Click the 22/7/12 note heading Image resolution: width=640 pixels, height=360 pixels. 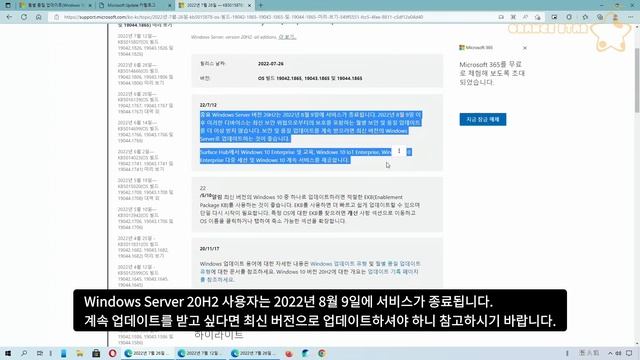[x=208, y=105]
